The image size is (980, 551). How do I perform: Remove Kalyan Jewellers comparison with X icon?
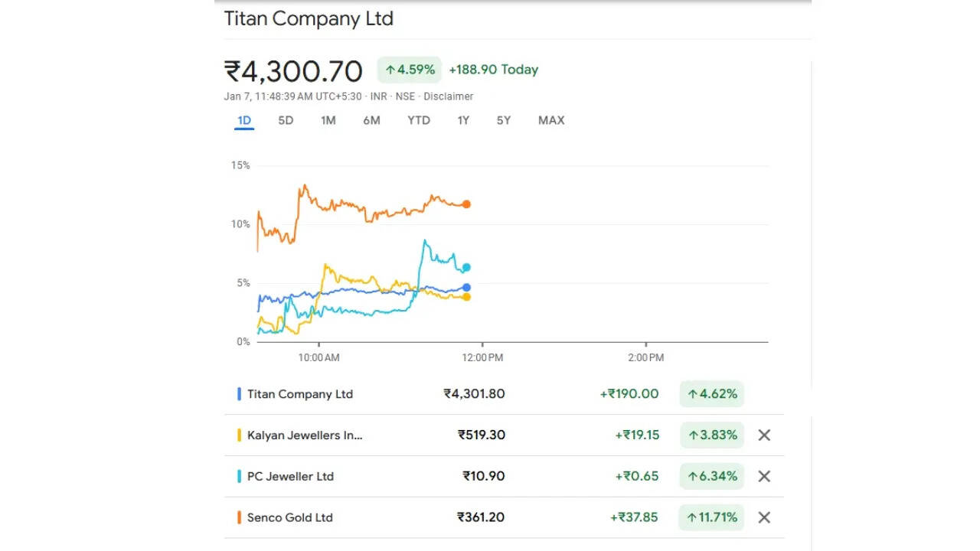pyautogui.click(x=763, y=435)
